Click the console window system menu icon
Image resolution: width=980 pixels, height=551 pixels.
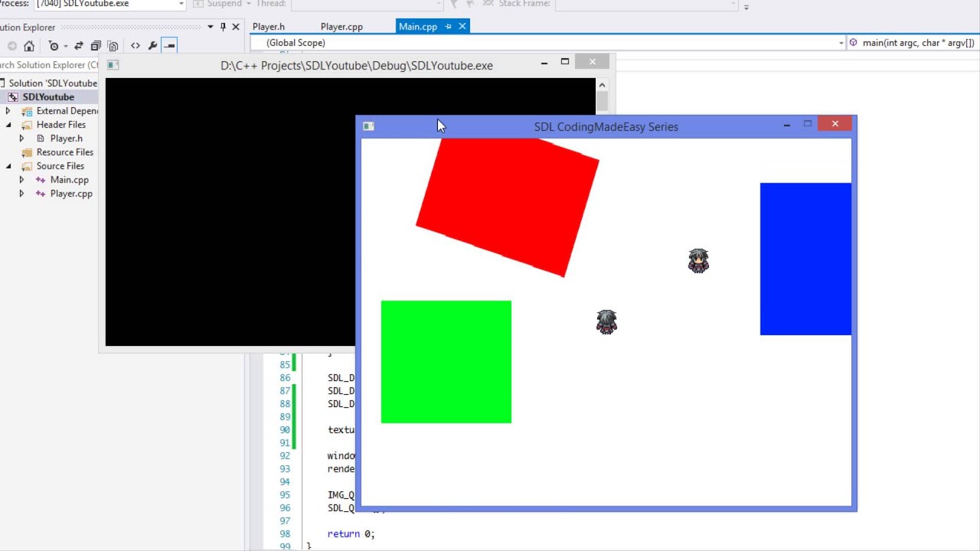coord(113,65)
